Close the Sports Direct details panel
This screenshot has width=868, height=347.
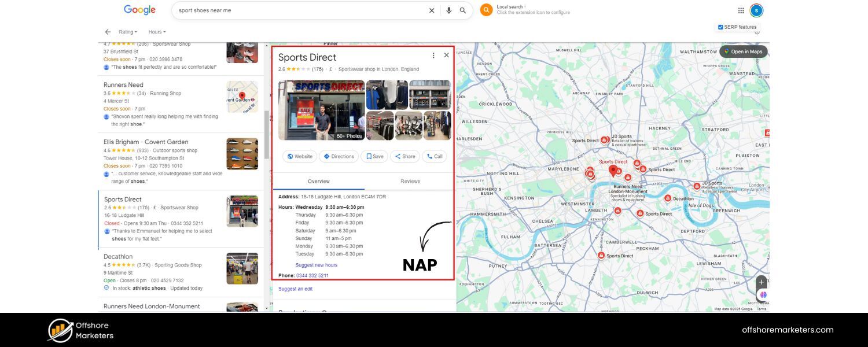pyautogui.click(x=446, y=56)
